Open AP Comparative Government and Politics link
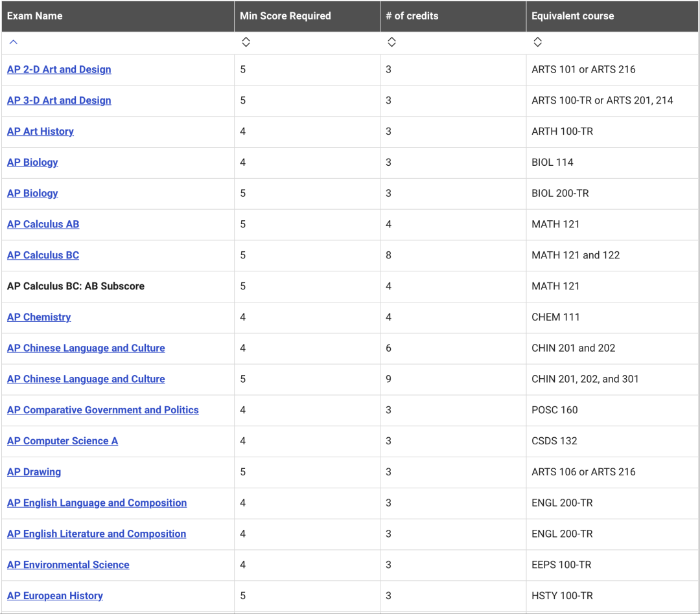 point(102,410)
